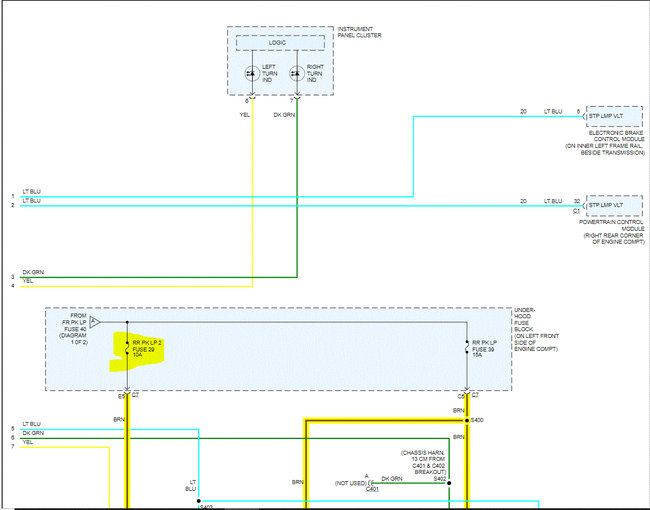
Task: Click the STP LMP VLT box at brake module
Action: click(x=614, y=117)
